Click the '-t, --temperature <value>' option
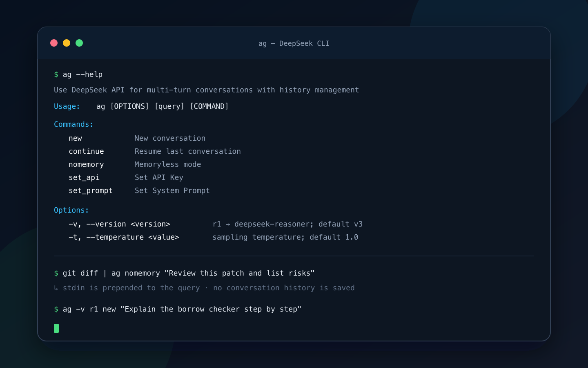The width and height of the screenshot is (588, 368). (124, 237)
